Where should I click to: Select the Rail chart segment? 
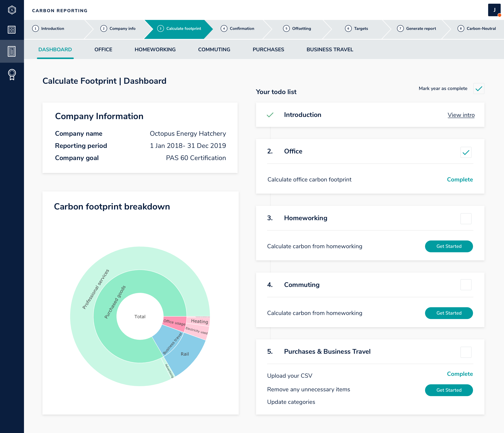click(185, 354)
